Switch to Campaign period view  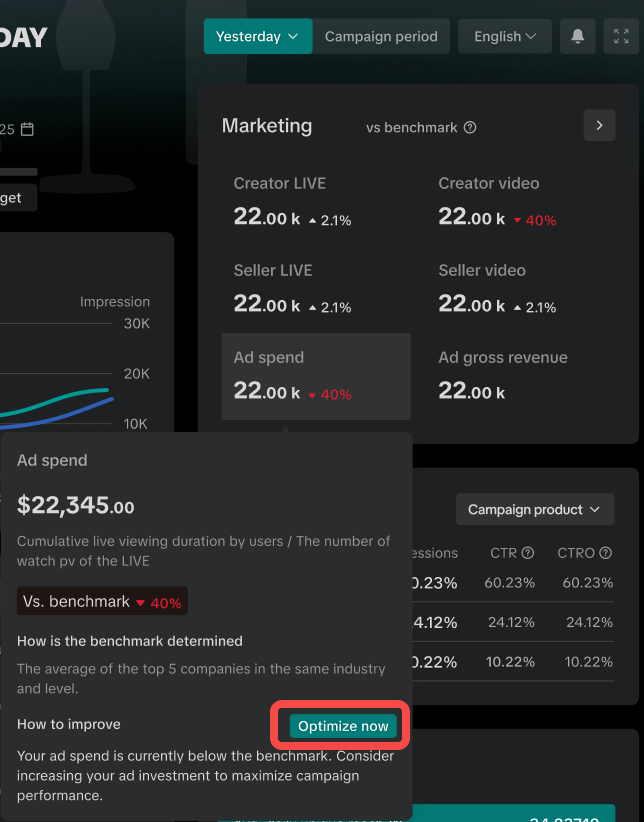pyautogui.click(x=381, y=37)
